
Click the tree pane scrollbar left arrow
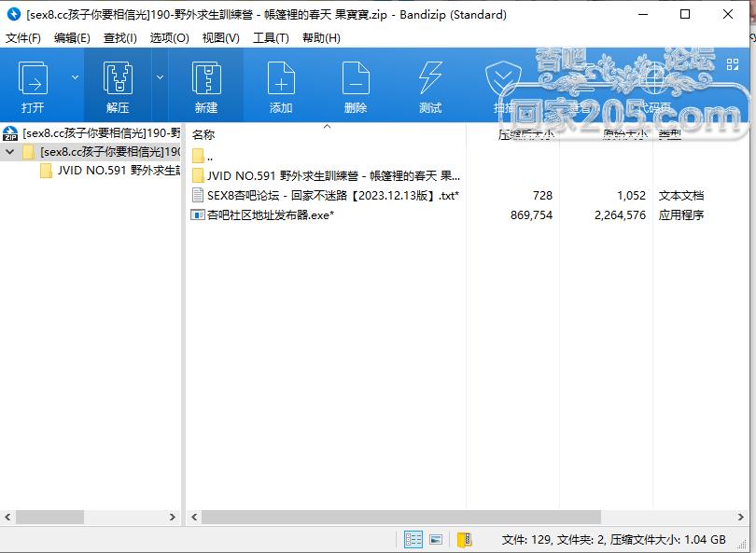click(x=7, y=517)
